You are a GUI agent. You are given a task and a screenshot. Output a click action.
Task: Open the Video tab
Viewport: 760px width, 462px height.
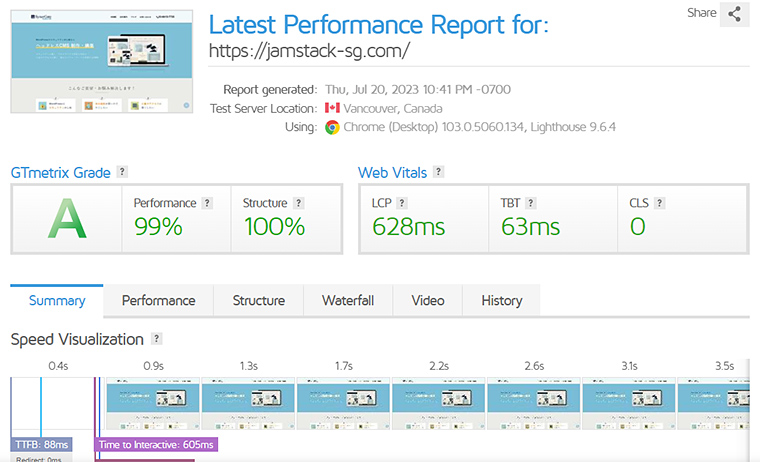pyautogui.click(x=428, y=301)
